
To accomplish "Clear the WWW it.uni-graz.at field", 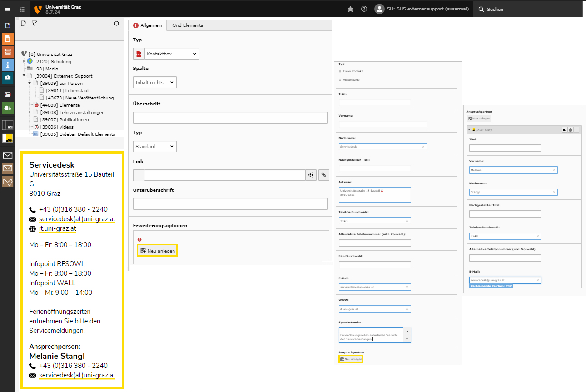I will click(407, 309).
